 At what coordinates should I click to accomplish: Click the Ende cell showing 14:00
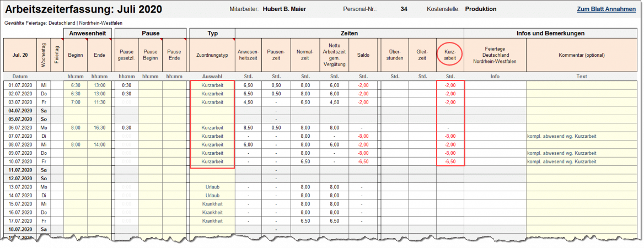point(99,144)
